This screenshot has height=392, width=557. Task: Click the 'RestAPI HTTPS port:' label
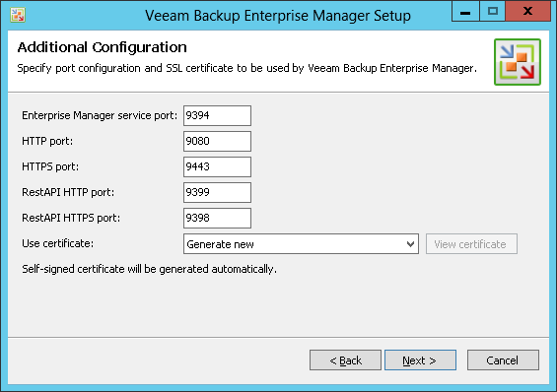(71, 218)
